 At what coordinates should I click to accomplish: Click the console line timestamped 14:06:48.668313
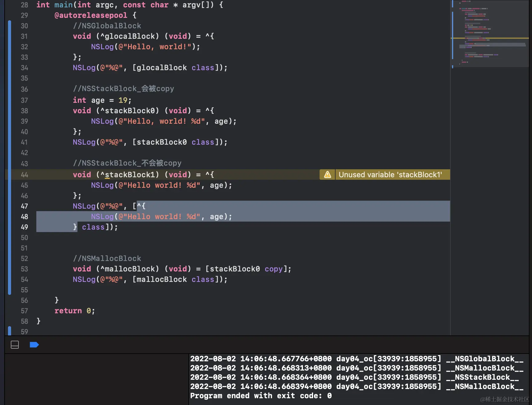point(357,368)
